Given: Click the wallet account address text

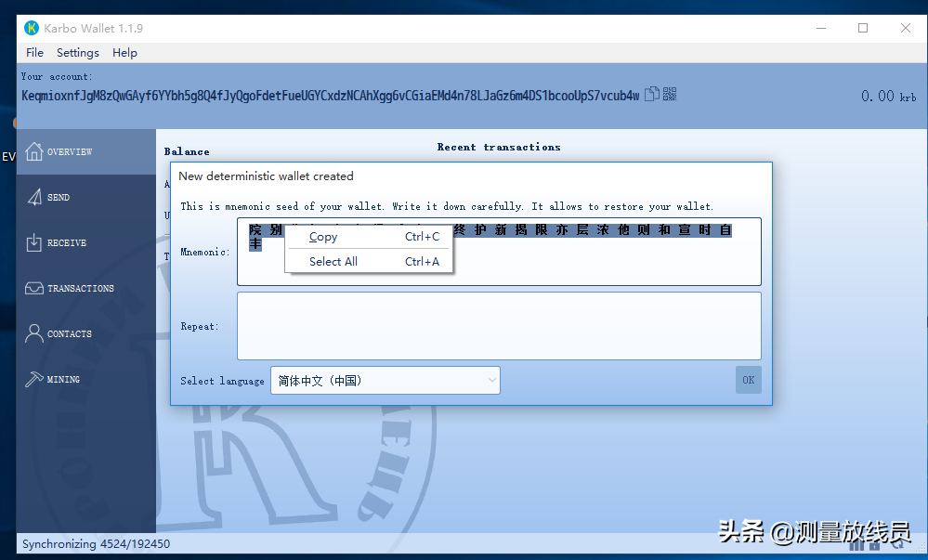Looking at the screenshot, I should click(331, 96).
